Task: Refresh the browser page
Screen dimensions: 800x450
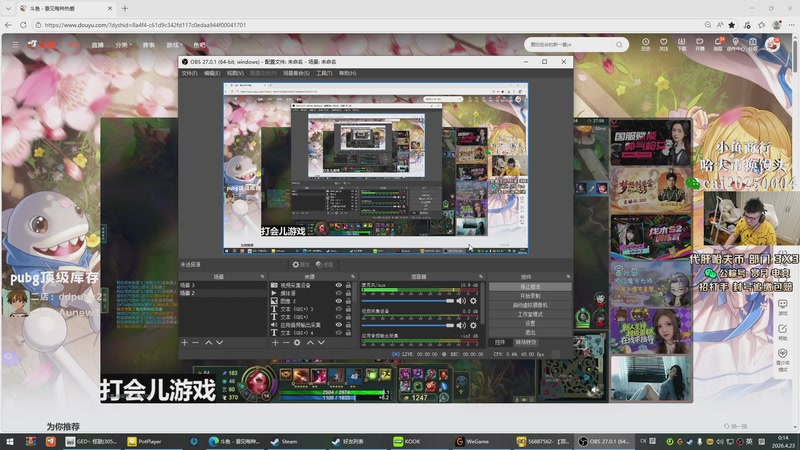Action: (23, 24)
